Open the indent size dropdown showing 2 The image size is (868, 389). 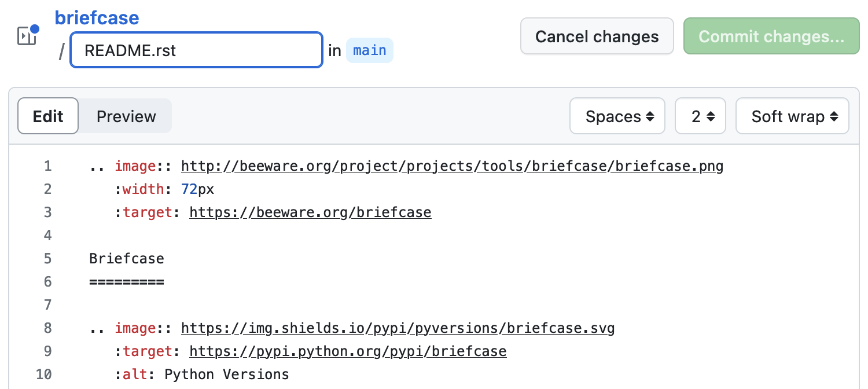pyautogui.click(x=700, y=116)
